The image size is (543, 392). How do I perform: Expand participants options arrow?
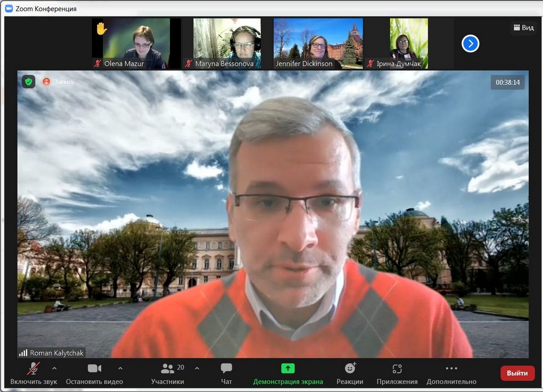point(197,368)
